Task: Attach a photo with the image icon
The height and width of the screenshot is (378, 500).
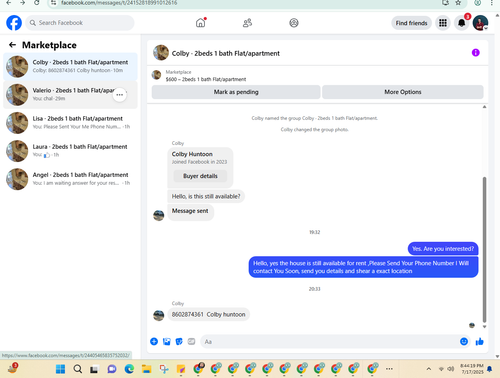Action: [167, 341]
